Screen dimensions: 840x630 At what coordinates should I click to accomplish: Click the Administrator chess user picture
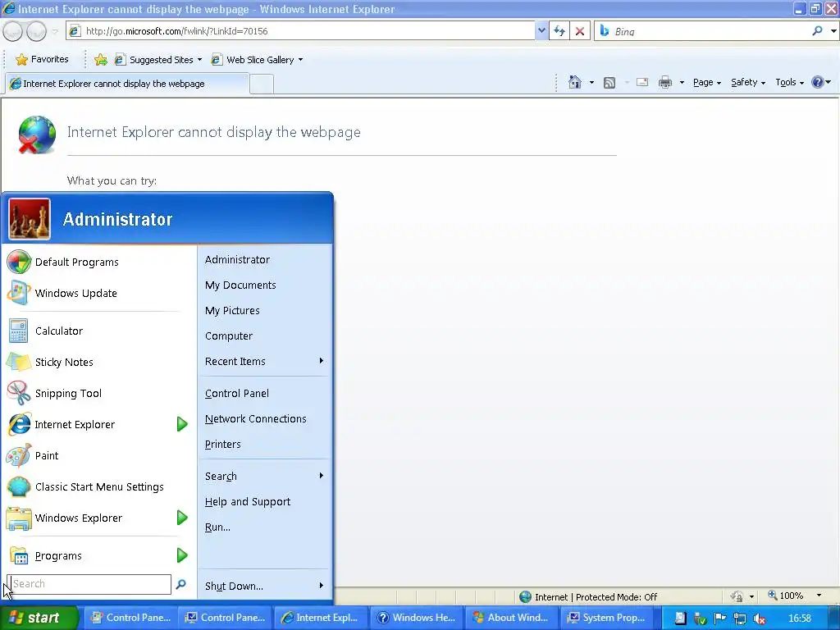pyautogui.click(x=30, y=219)
